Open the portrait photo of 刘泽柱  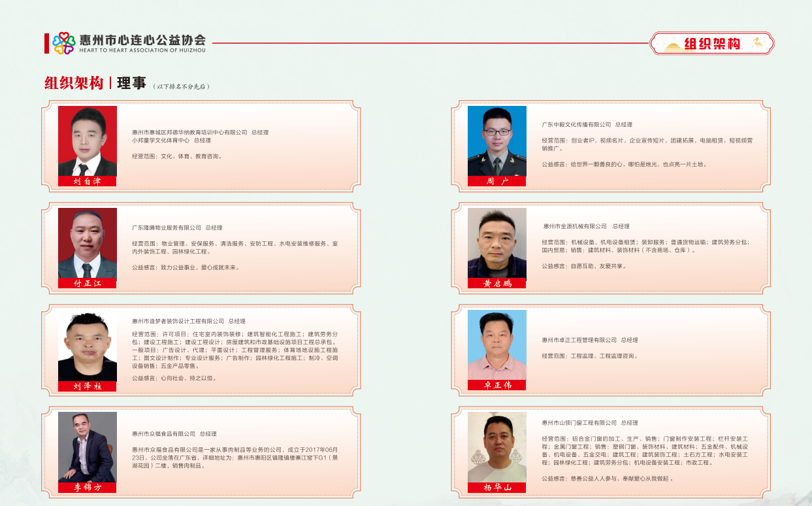coord(88,346)
